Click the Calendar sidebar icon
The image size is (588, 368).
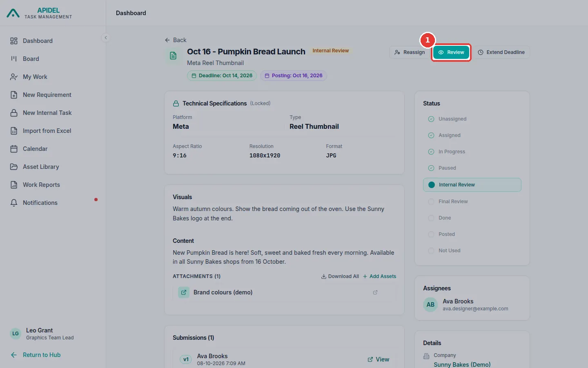[14, 149]
